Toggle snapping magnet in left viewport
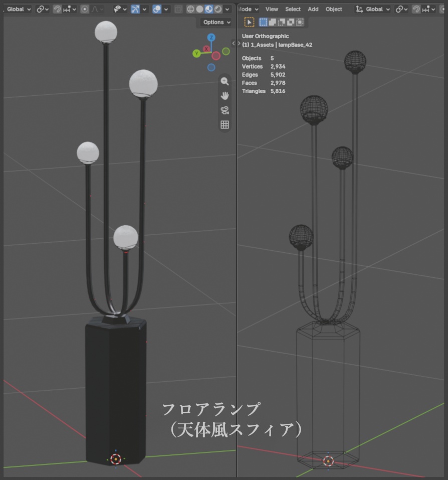This screenshot has width=448, height=480. 57,9
